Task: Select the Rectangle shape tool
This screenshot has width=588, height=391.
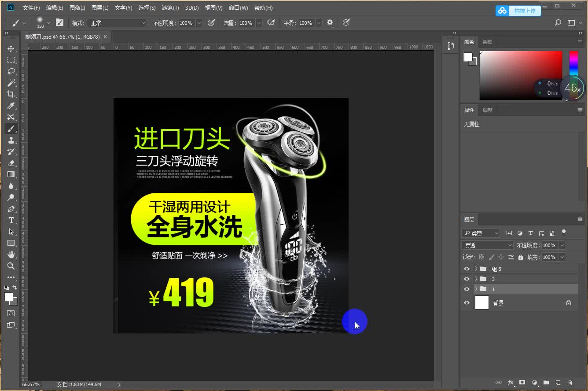Action: point(11,243)
